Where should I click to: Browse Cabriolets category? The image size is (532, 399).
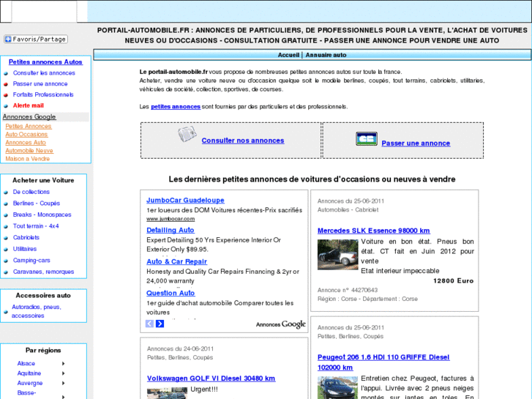pyautogui.click(x=26, y=238)
